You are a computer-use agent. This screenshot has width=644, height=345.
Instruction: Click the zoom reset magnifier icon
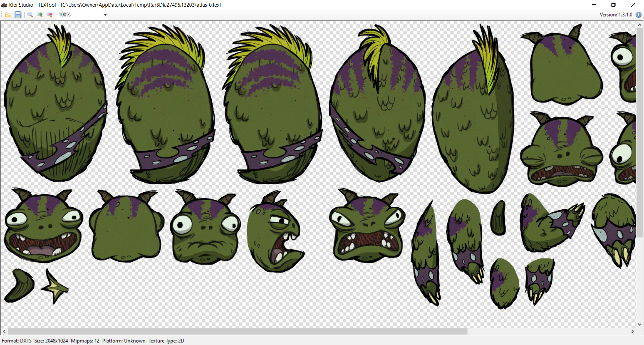[x=30, y=15]
